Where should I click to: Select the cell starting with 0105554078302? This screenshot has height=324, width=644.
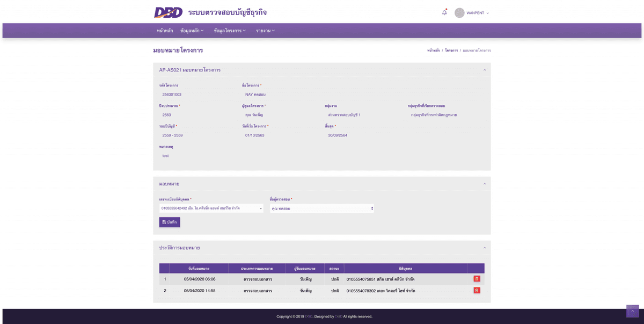(x=406, y=291)
